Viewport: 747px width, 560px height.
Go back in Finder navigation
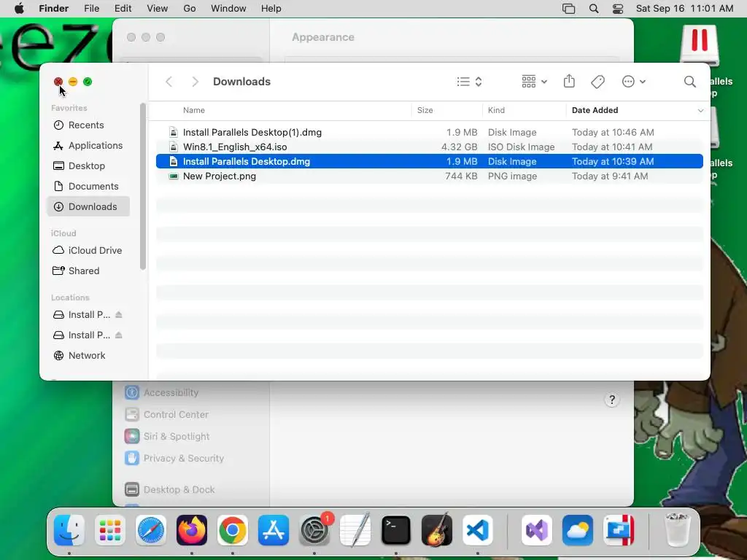[x=169, y=82]
